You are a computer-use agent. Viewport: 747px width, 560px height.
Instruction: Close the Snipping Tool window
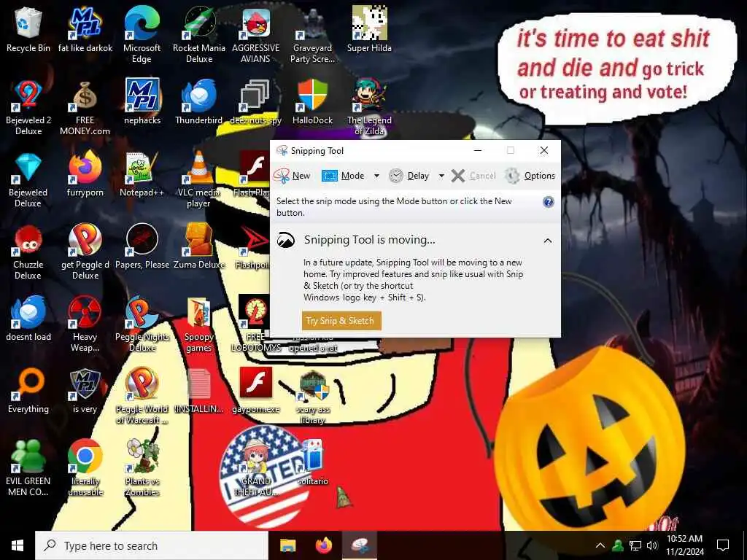click(x=544, y=150)
